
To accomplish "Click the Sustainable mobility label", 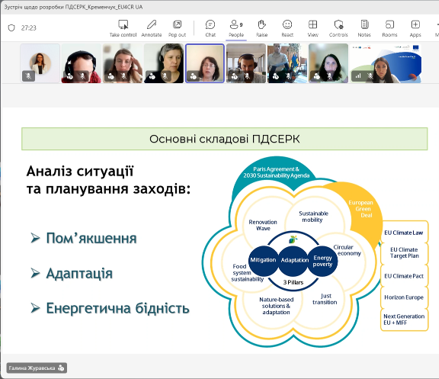I will pyautogui.click(x=313, y=217).
